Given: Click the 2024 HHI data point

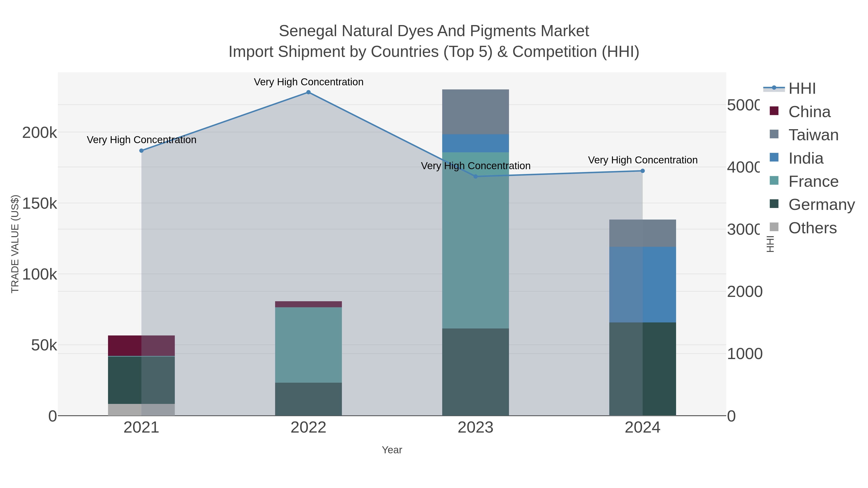Looking at the screenshot, I should pos(643,171).
